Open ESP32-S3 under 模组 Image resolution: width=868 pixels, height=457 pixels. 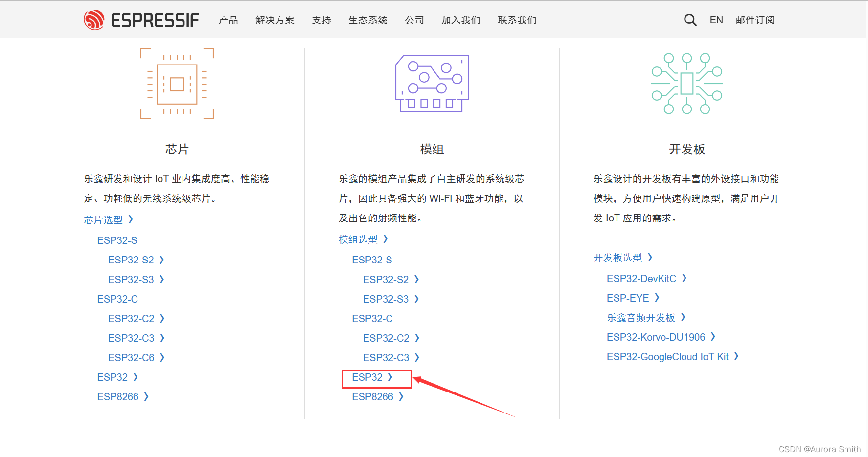coord(391,299)
